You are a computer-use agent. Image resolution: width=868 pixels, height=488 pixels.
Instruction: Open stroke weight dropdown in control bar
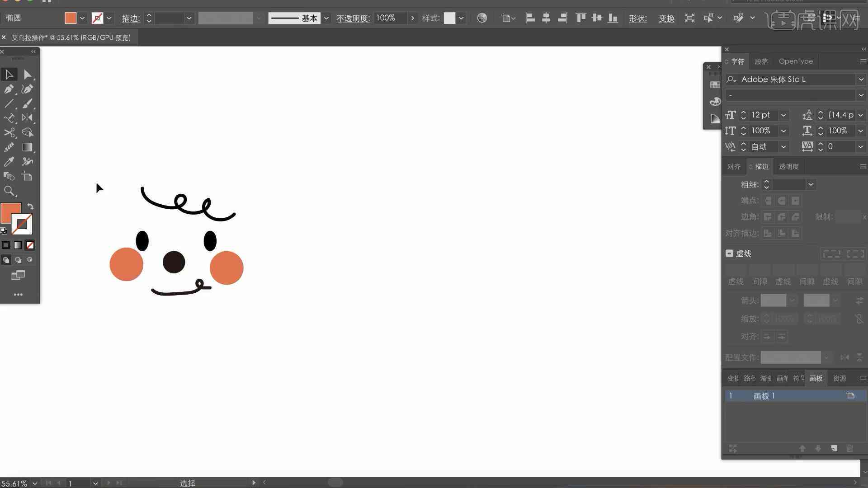(189, 18)
